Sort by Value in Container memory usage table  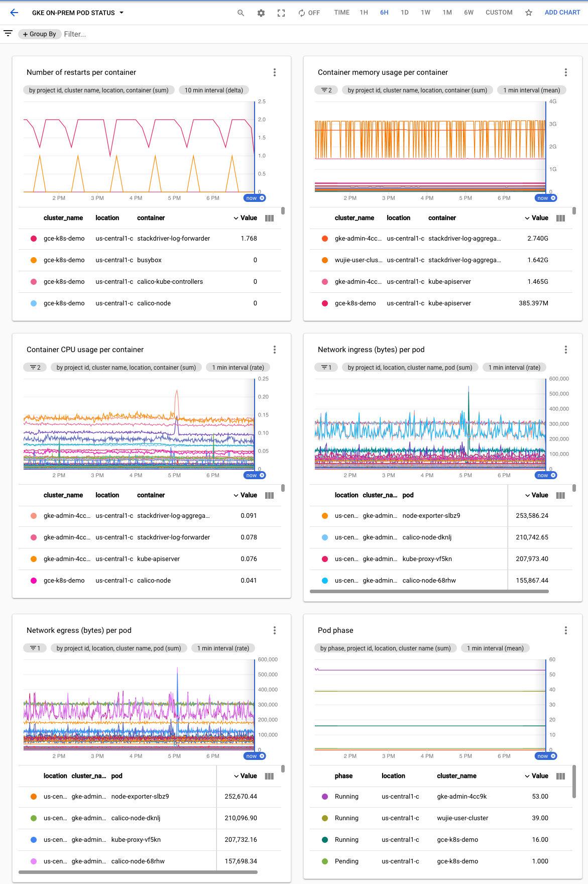point(536,218)
